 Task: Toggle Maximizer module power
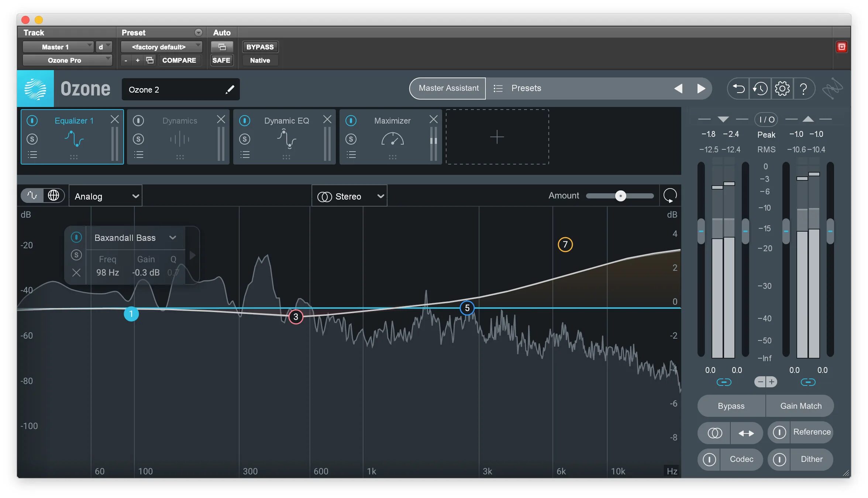coord(351,121)
